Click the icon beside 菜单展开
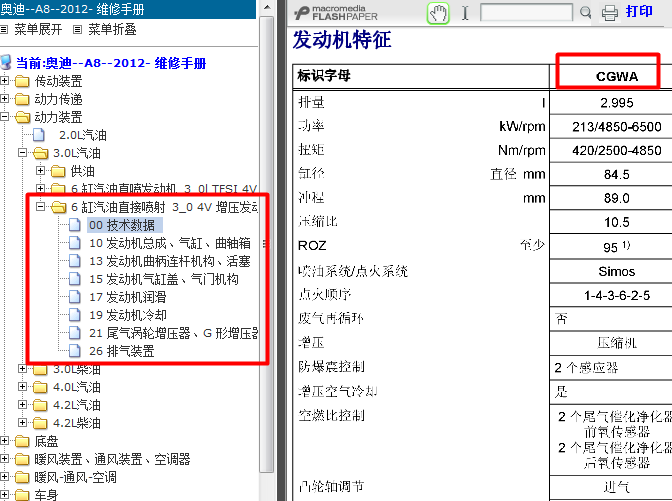672x501 pixels. click(x=4, y=30)
